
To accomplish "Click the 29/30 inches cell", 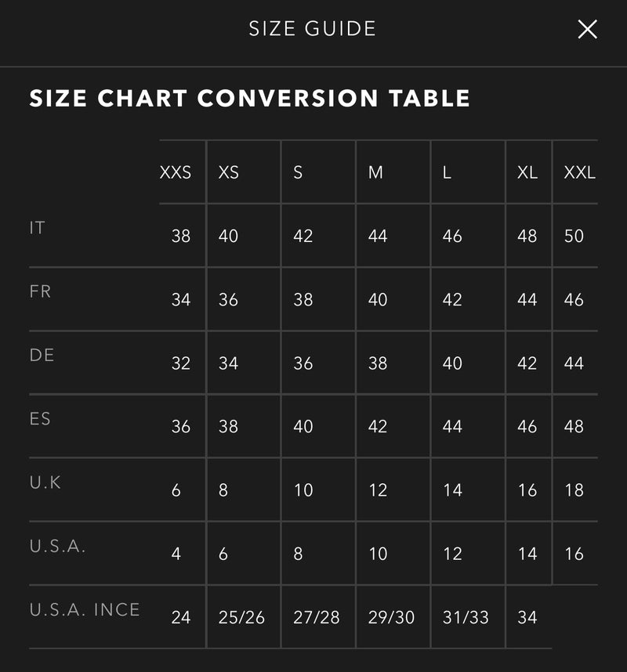I will click(x=391, y=617).
